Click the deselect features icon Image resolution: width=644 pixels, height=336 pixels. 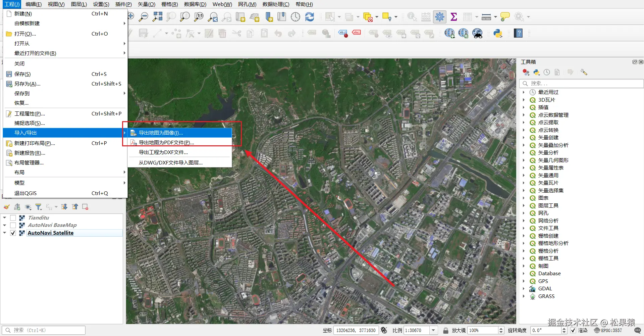pos(368,17)
